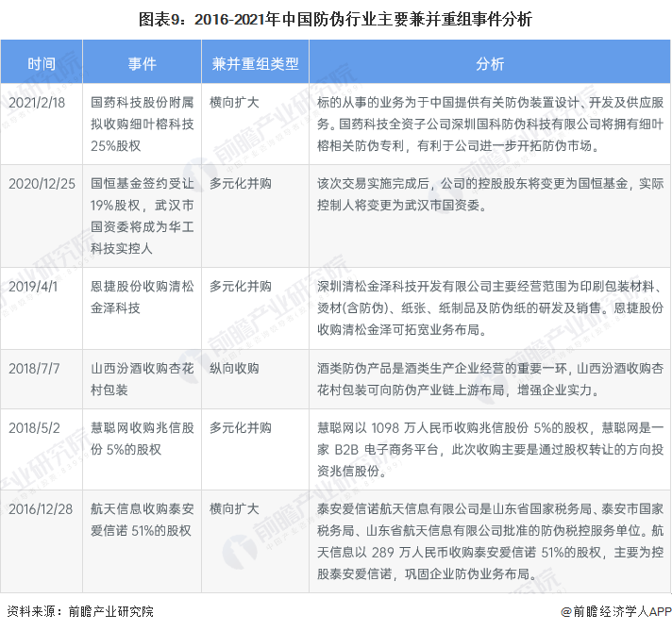
Task: Click the date cell '2021/2/18'
Action: click(37, 103)
